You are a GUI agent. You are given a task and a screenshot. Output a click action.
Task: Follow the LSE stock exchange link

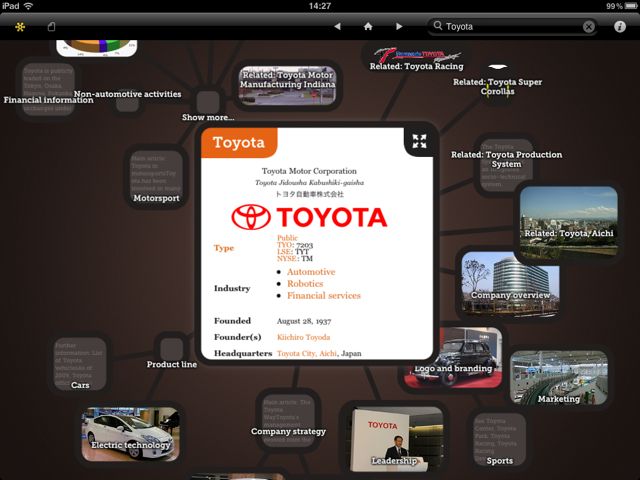point(284,252)
